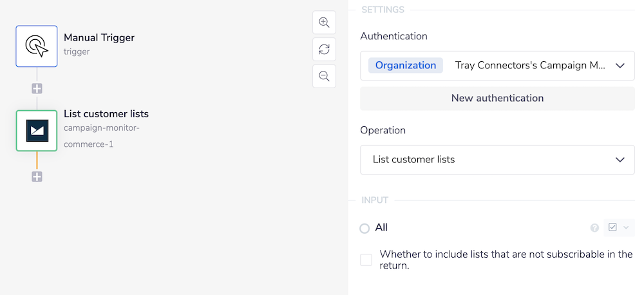The image size is (644, 295).
Task: Zoom out of the workflow canvas
Action: [x=324, y=76]
